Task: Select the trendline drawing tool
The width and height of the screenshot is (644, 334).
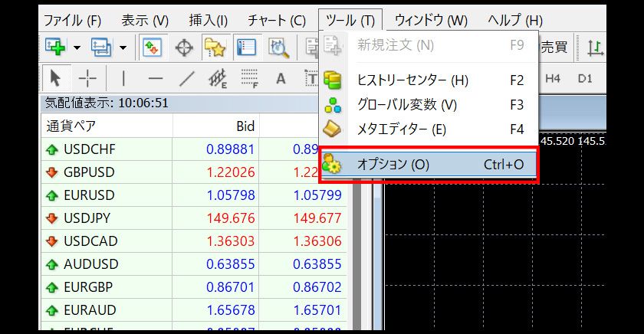Action: point(186,77)
